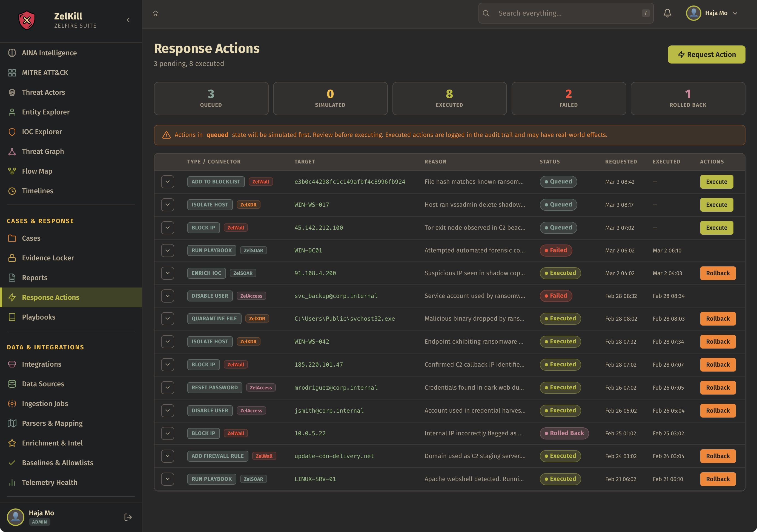
Task: Click the Request Action button
Action: coord(706,54)
